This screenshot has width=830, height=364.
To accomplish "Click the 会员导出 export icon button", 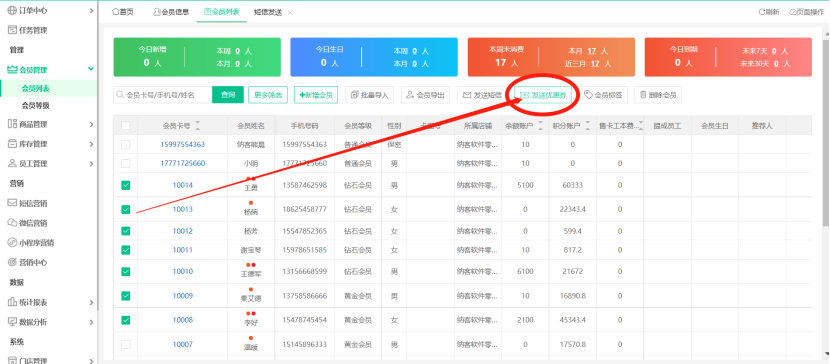I will coord(425,95).
